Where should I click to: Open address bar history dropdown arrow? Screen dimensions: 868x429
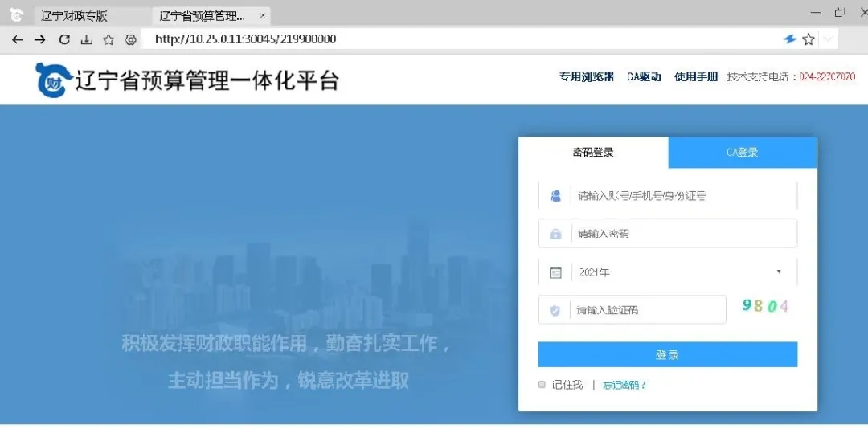(x=828, y=39)
